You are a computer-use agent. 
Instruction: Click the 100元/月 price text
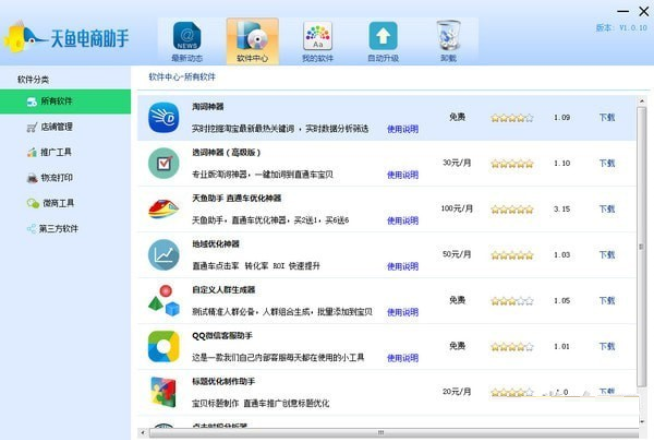click(457, 209)
